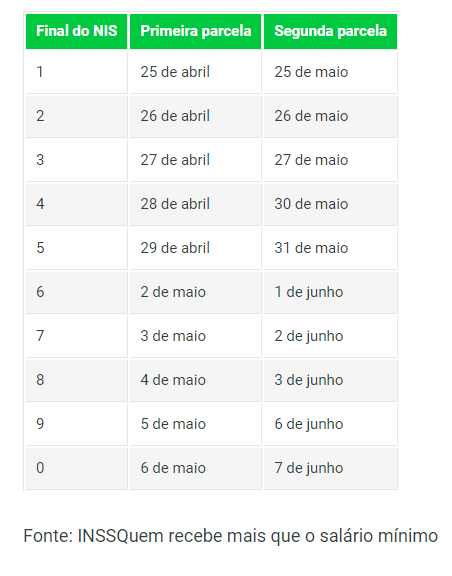Select the '28 de abril' cell
The width and height of the screenshot is (452, 576).
click(x=195, y=204)
